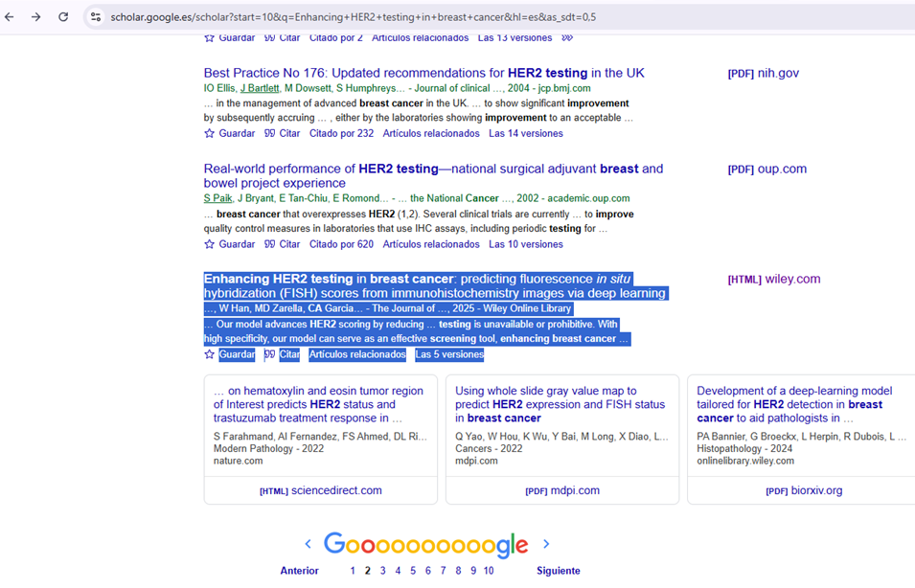Expand more options double-chevron in top result

(x=567, y=38)
